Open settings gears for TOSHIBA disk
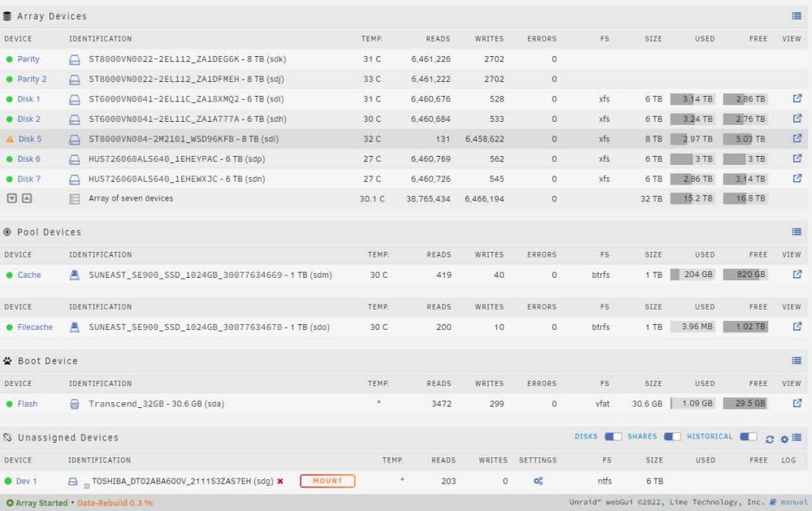This screenshot has height=511, width=812. (x=538, y=481)
